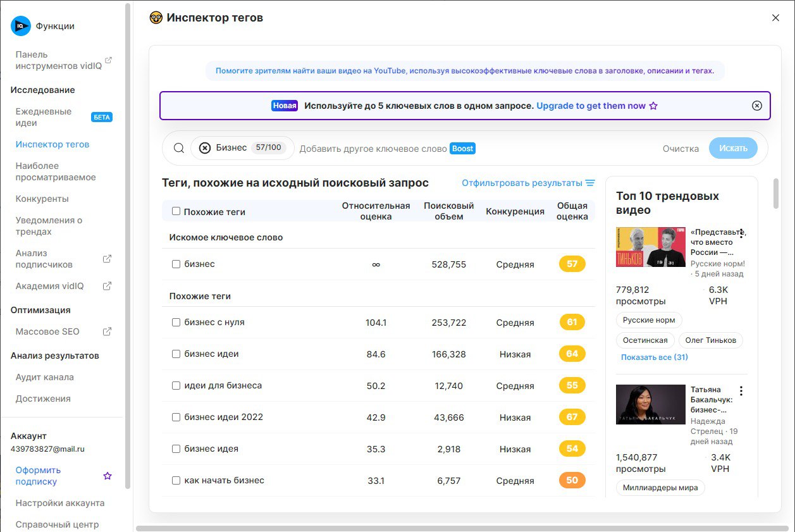795x532 pixels.
Task: Check the box for бизнес с нуля
Action: [176, 323]
